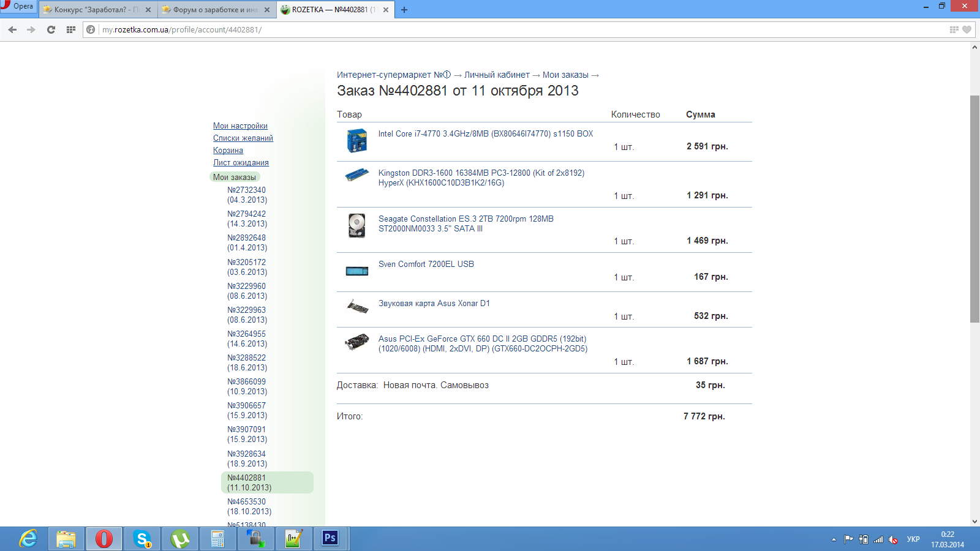Open the Мои настройки link

tap(240, 126)
